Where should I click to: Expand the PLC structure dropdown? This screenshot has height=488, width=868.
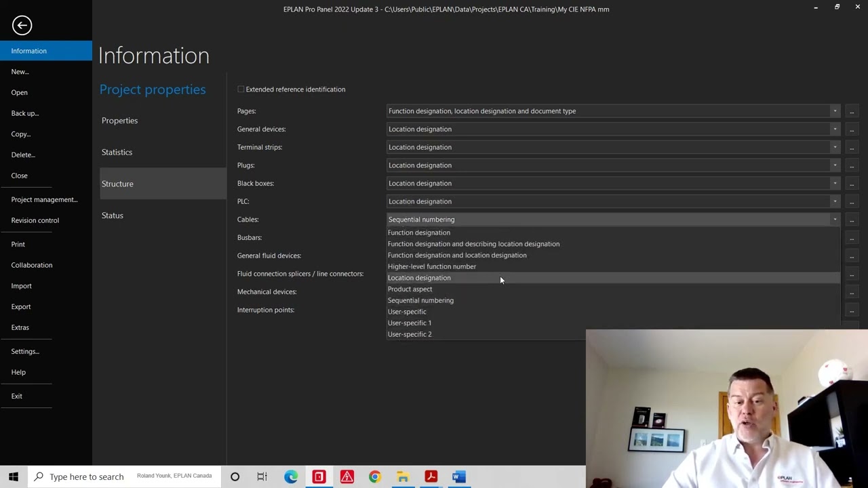[x=835, y=201]
